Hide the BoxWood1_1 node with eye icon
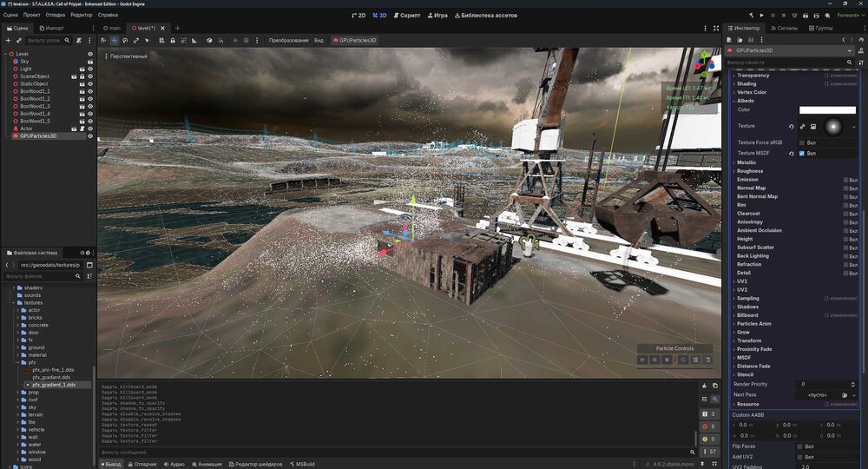 pos(90,91)
